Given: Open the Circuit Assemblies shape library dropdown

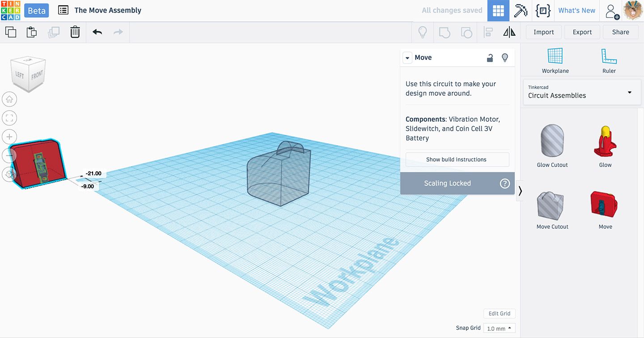Looking at the screenshot, I should [x=582, y=92].
